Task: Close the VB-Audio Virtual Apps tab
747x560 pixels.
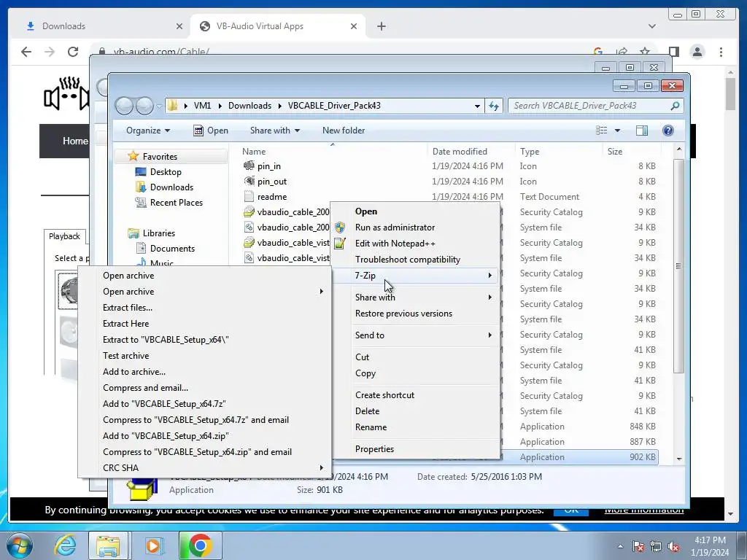Action: (354, 26)
